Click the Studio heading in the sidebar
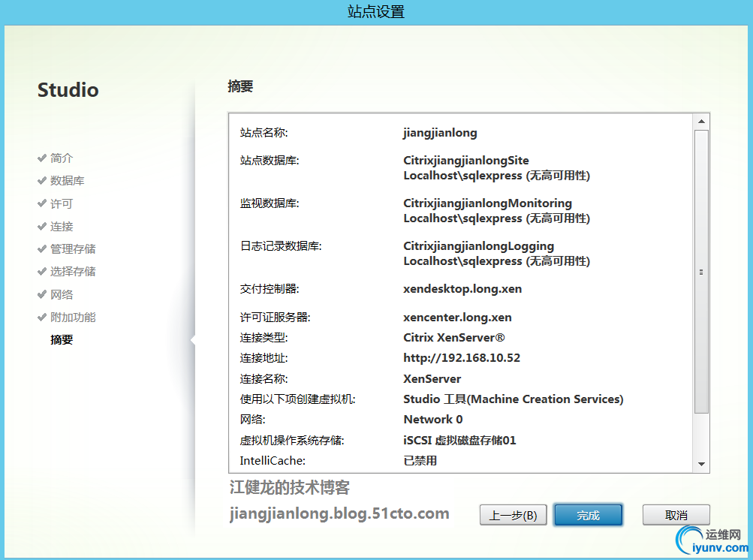The height and width of the screenshot is (560, 753). tap(68, 90)
